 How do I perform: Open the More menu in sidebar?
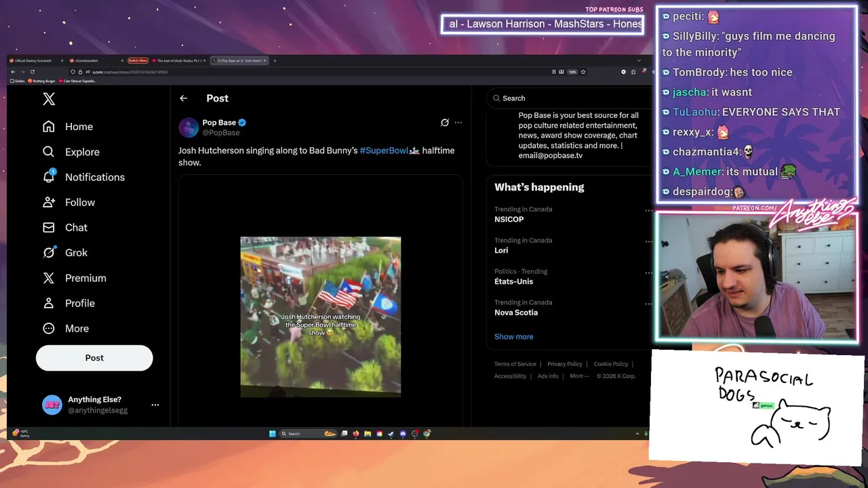pos(66,328)
